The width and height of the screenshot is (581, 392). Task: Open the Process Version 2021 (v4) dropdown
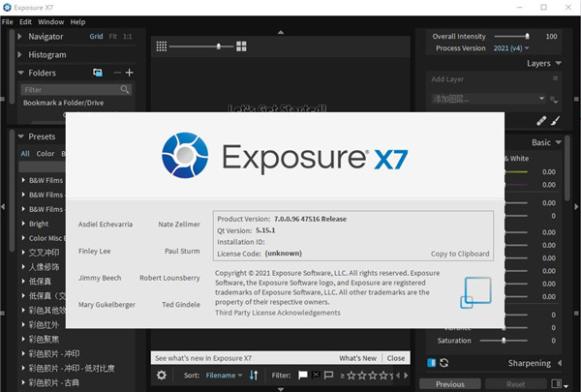511,48
